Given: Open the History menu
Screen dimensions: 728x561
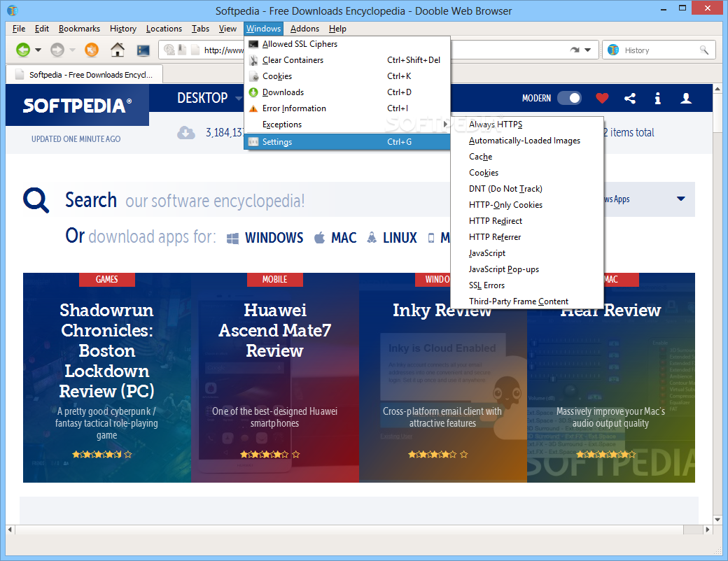Looking at the screenshot, I should tap(123, 29).
